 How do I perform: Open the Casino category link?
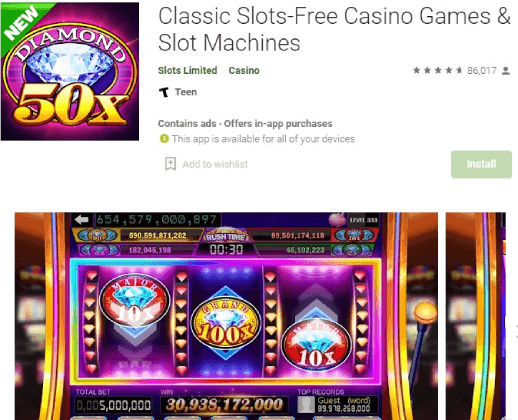[244, 70]
